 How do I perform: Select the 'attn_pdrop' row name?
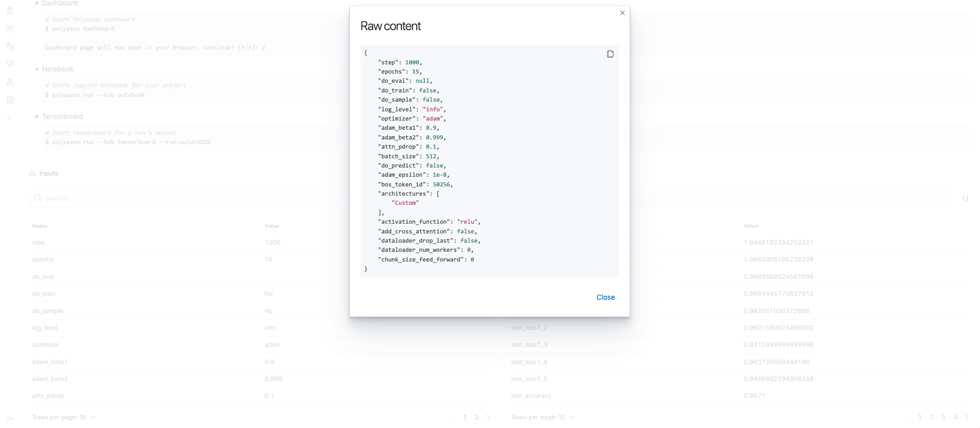pos(47,396)
